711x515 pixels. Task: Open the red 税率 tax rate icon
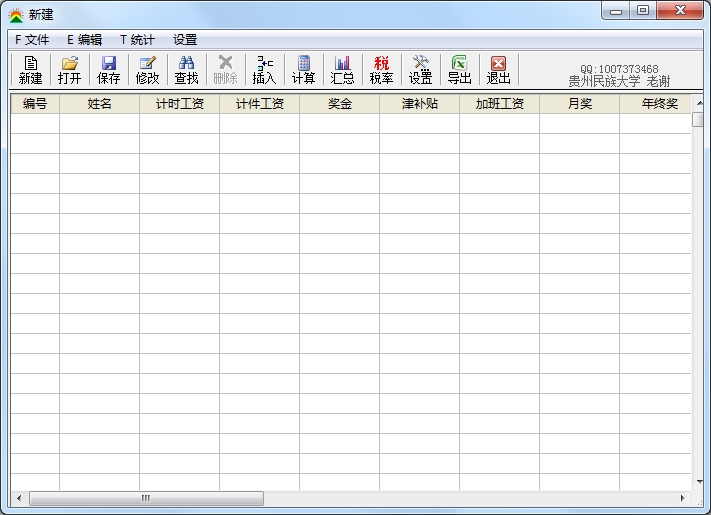tap(381, 70)
